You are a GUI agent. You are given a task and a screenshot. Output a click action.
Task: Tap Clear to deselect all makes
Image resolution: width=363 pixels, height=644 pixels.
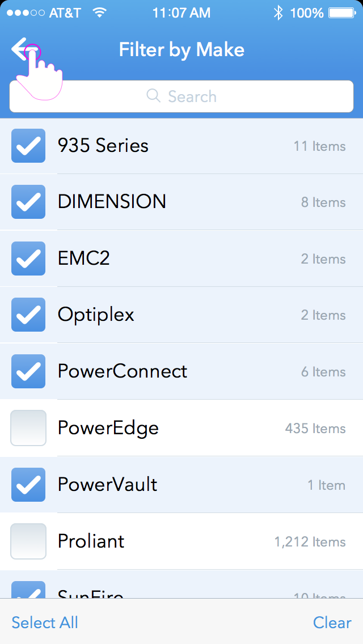pos(332,622)
